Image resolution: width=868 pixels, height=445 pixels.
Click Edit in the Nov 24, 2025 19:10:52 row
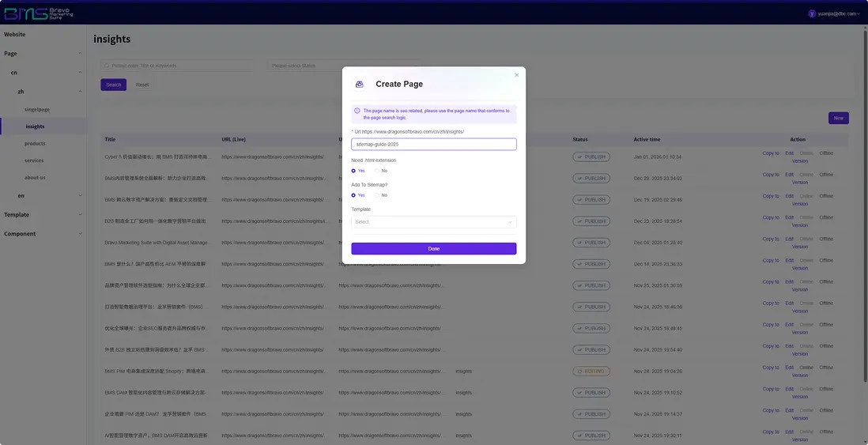pos(790,389)
